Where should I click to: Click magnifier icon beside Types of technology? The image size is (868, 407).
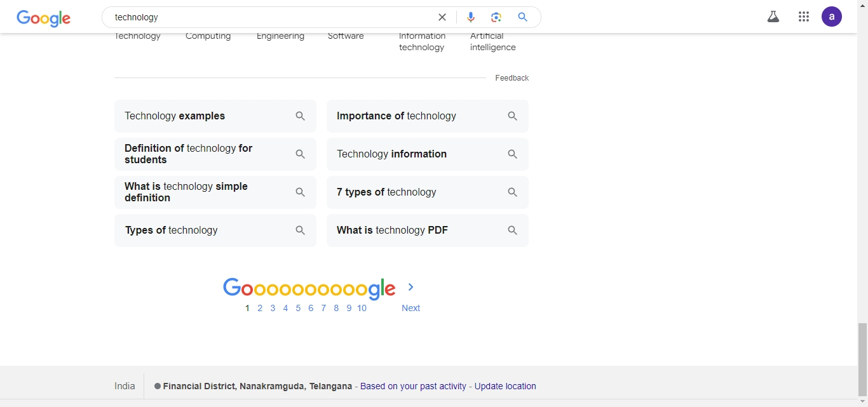point(301,230)
